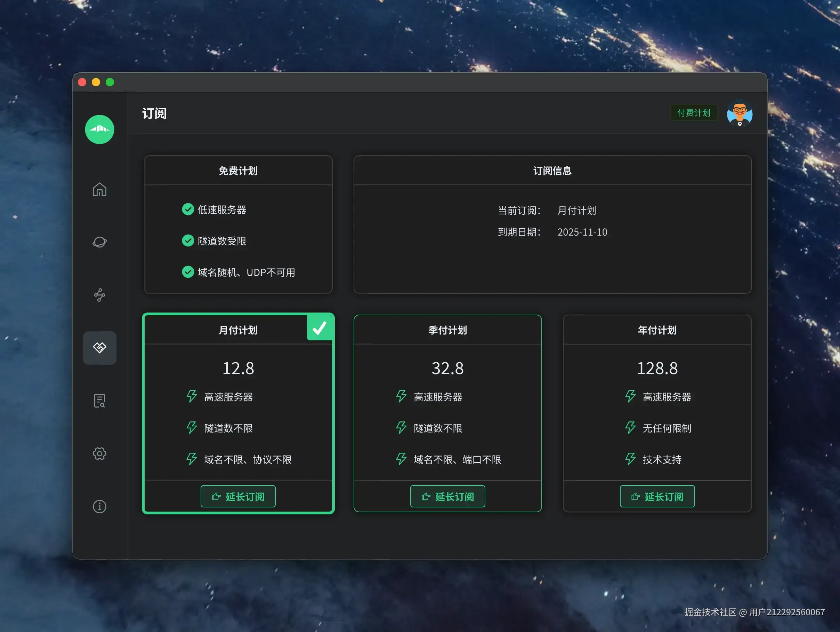Open the logs document sidebar icon
This screenshot has width=840, height=632.
click(99, 401)
